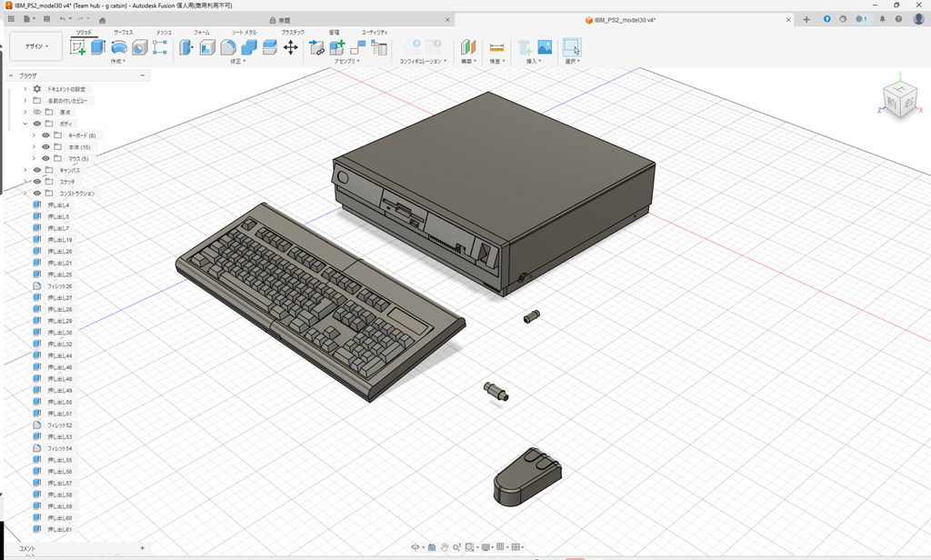Hide the キーボード (8) folder with eye icon

[45, 135]
